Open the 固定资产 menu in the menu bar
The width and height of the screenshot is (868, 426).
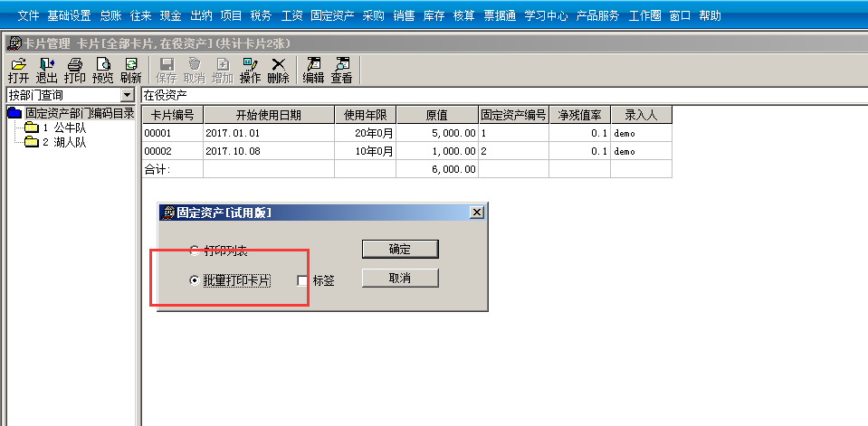pyautogui.click(x=331, y=15)
